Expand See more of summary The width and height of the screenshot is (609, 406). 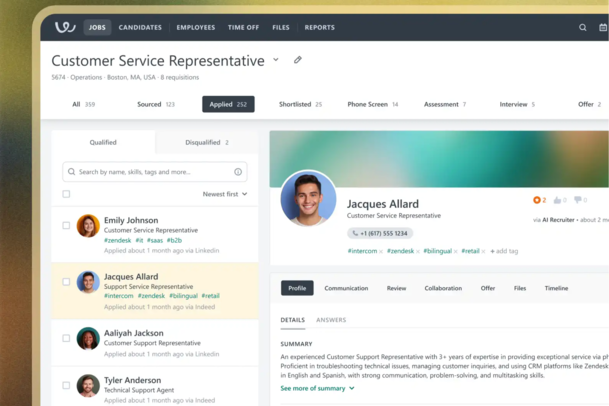317,388
